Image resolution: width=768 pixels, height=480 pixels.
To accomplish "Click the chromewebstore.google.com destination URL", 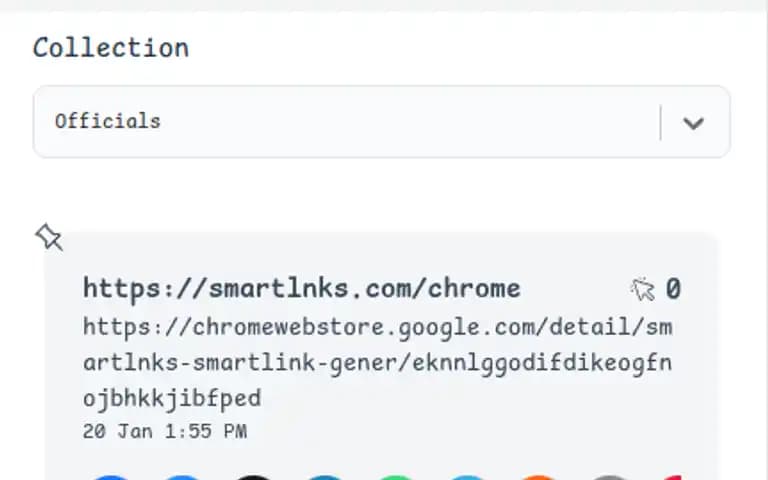I will (378, 363).
